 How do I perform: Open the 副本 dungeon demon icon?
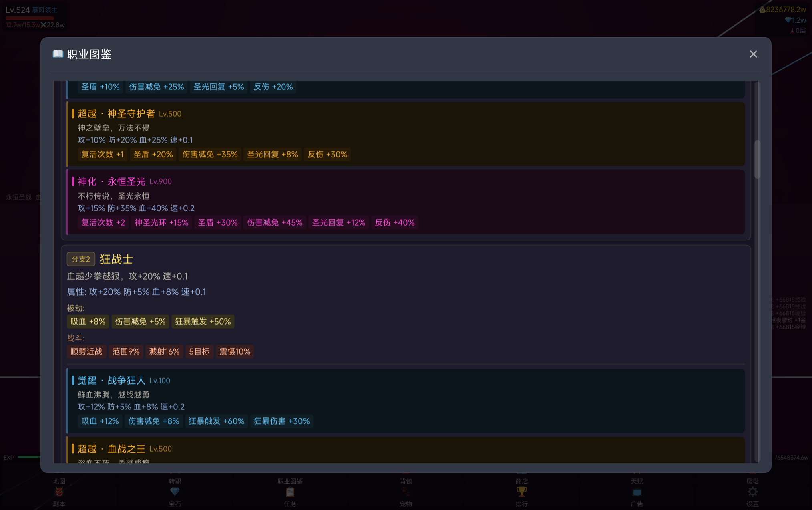click(x=59, y=492)
